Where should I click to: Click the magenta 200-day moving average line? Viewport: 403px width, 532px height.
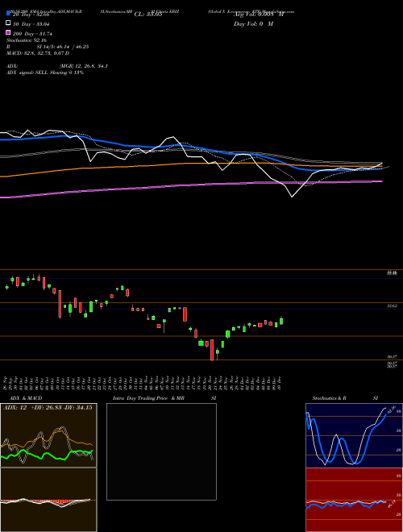pos(191,185)
